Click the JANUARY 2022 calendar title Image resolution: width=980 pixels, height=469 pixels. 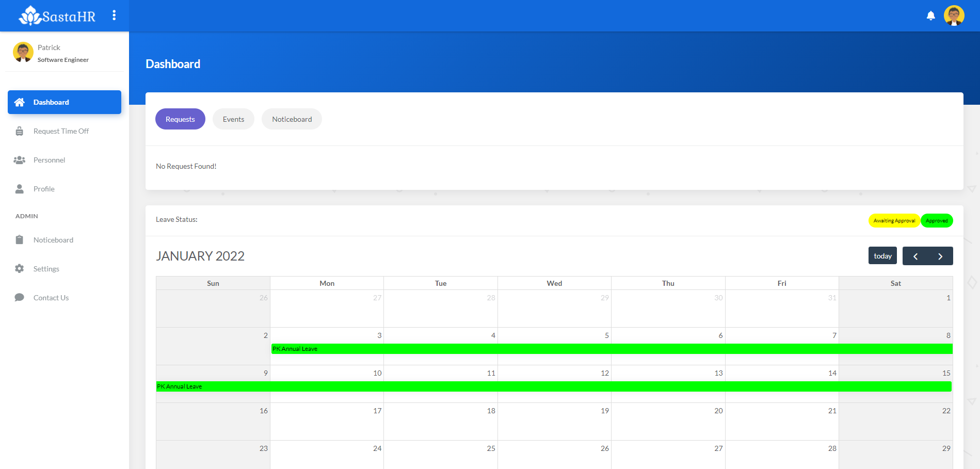tap(200, 256)
